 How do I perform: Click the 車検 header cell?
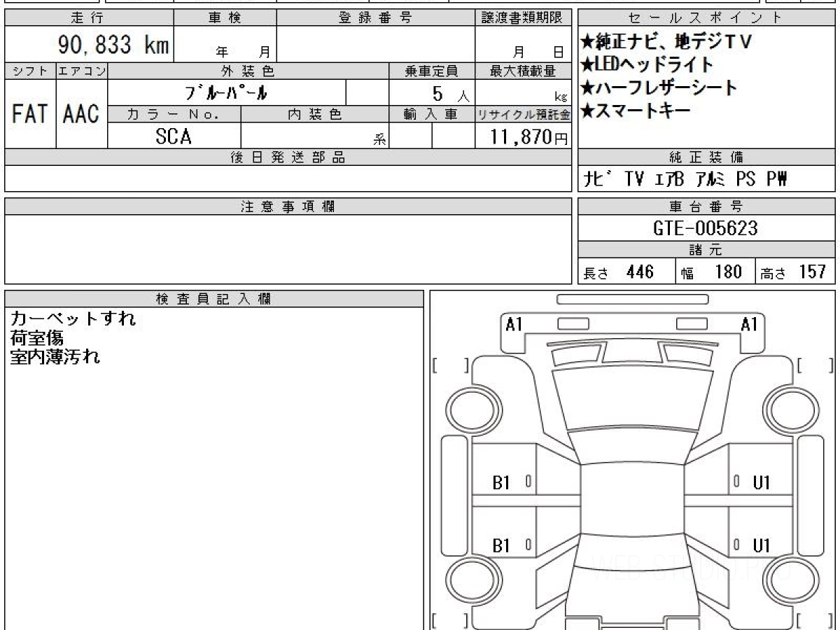225,18
